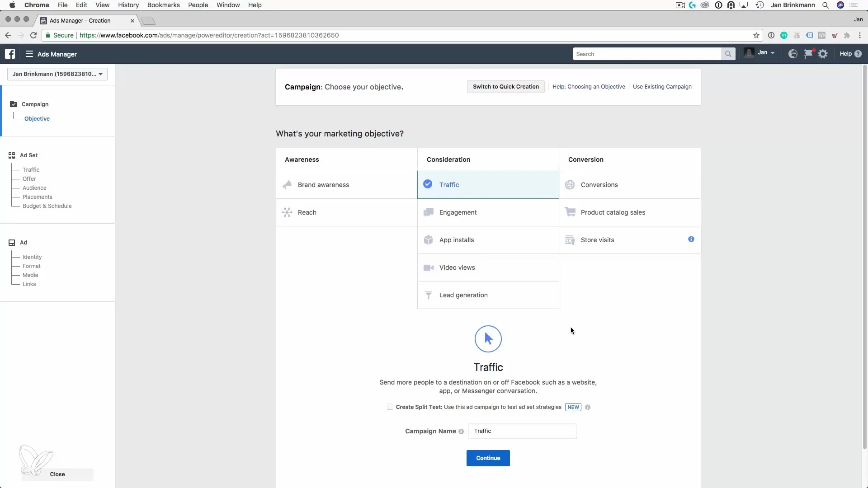
Task: Select the Reach objective
Action: click(346, 212)
